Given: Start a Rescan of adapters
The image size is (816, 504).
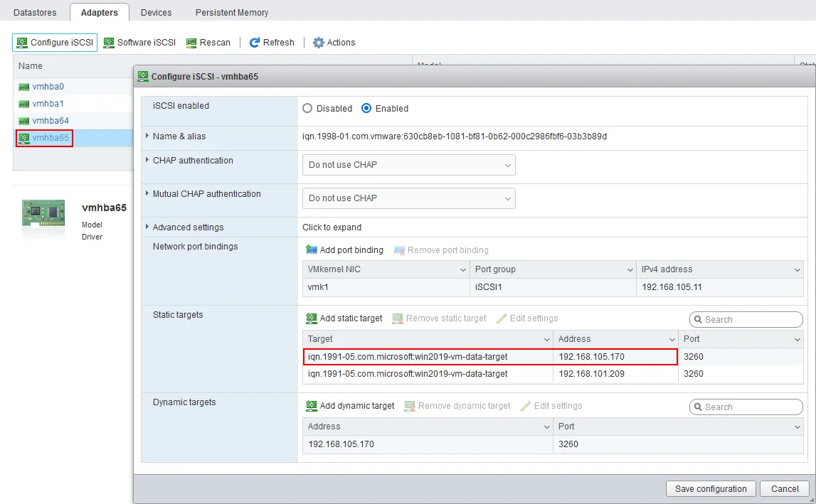Looking at the screenshot, I should 208,42.
